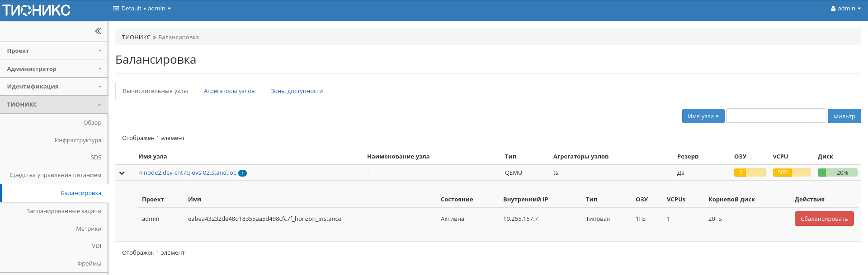Open the Default • admin project dropdown
This screenshot has height=275, width=868.
(x=142, y=9)
